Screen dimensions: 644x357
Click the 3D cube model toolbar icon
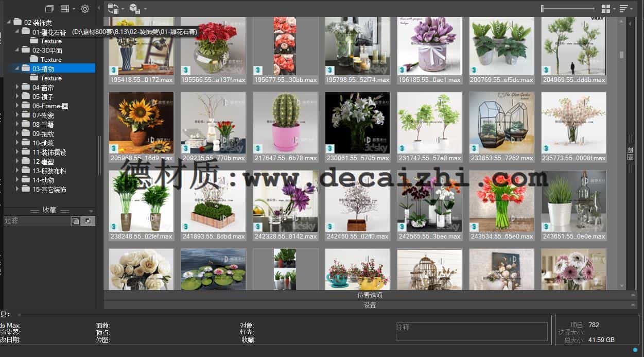pyautogui.click(x=135, y=9)
